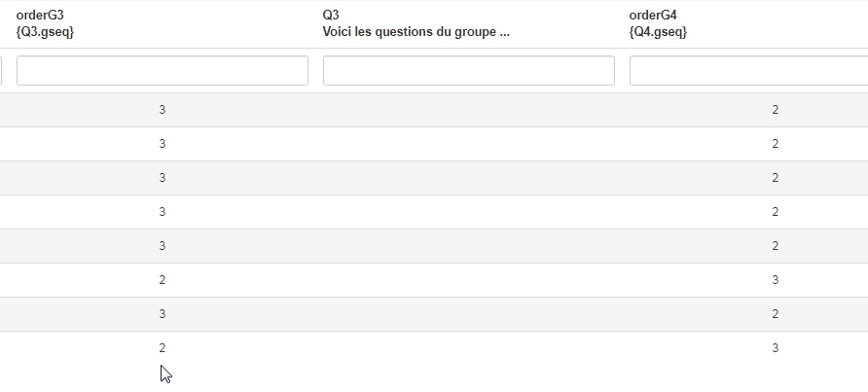This screenshot has width=868, height=392.
Task: Click sixth row's orderG4 value 3
Action: pyautogui.click(x=775, y=280)
